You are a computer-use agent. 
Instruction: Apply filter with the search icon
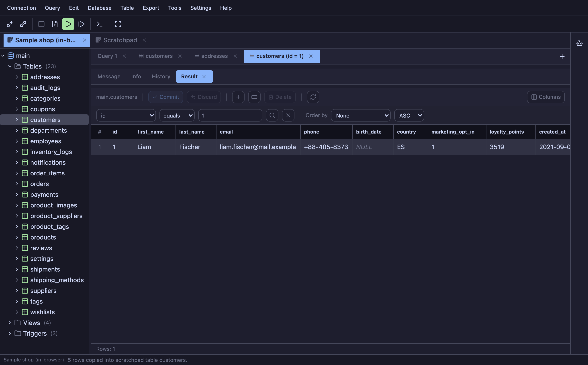[272, 115]
